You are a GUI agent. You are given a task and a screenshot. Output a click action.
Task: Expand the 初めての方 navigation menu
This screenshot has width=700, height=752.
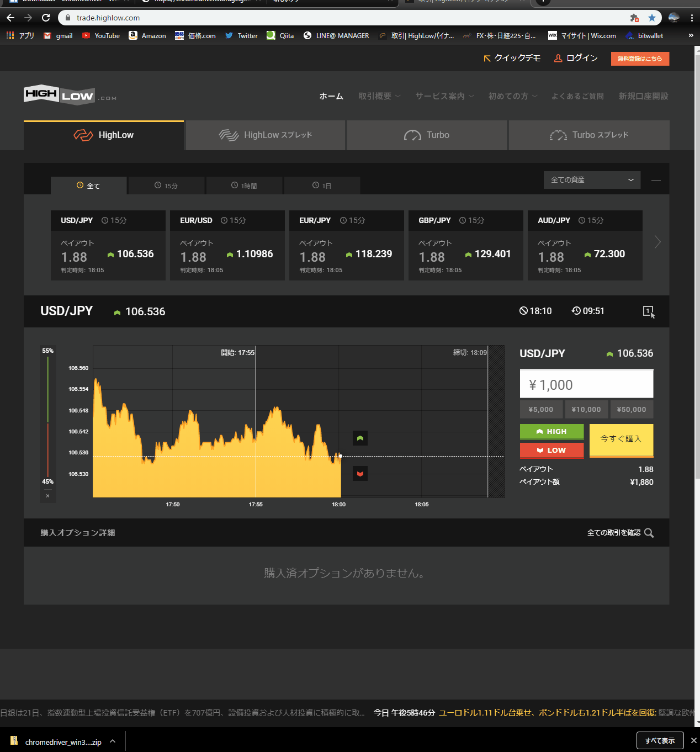coord(512,96)
